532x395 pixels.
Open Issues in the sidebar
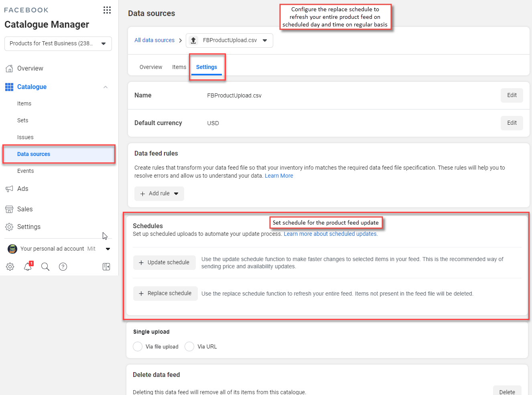(x=25, y=137)
